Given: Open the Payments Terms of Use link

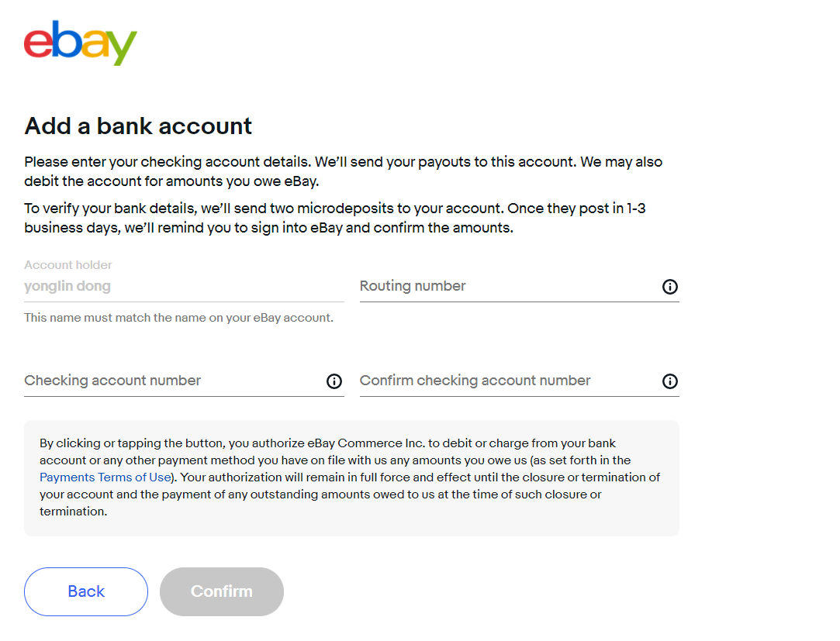Looking at the screenshot, I should (x=105, y=477).
